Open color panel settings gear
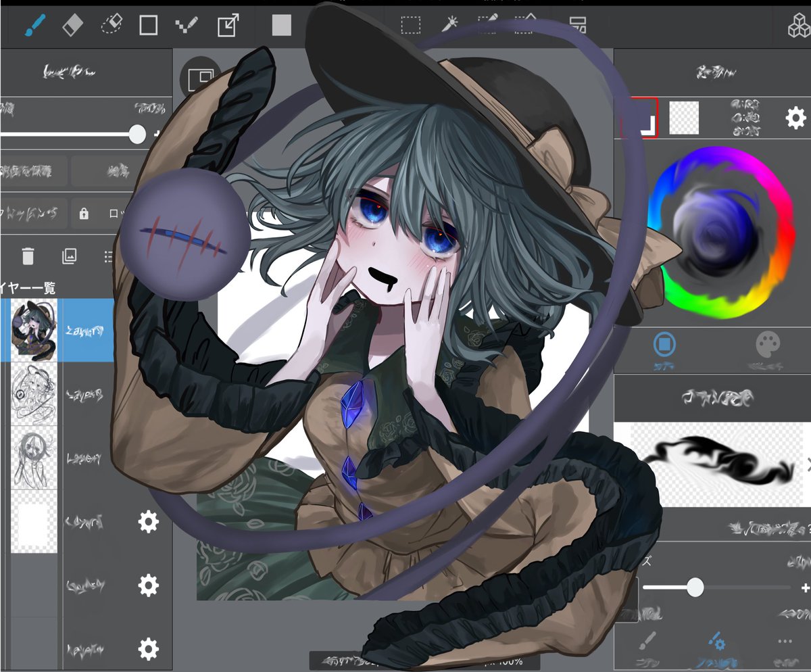Screen dimensions: 811x672 [795, 118]
